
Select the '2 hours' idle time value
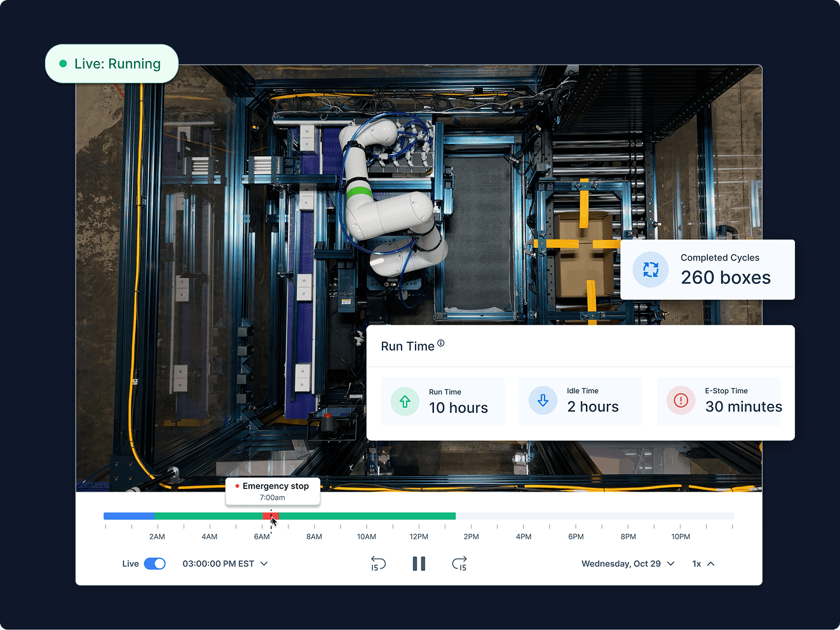(593, 406)
